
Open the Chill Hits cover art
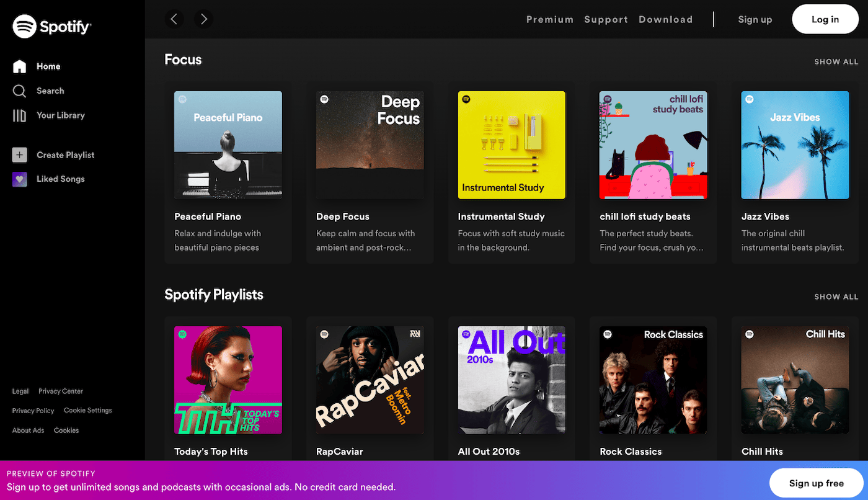[x=795, y=380]
